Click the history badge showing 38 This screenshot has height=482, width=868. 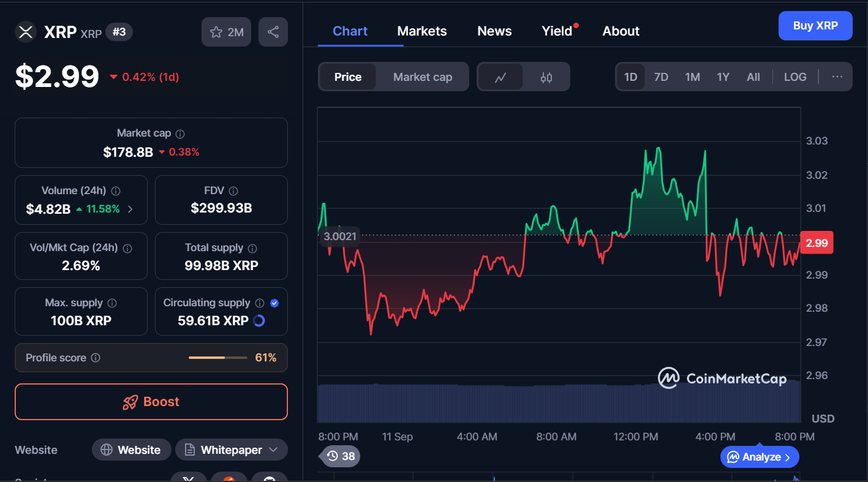(x=341, y=456)
